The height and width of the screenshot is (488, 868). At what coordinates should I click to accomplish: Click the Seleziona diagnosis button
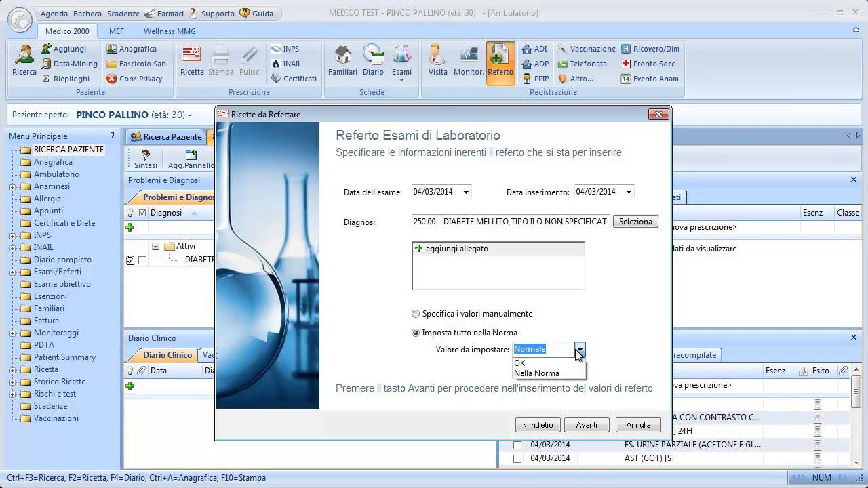tap(635, 222)
